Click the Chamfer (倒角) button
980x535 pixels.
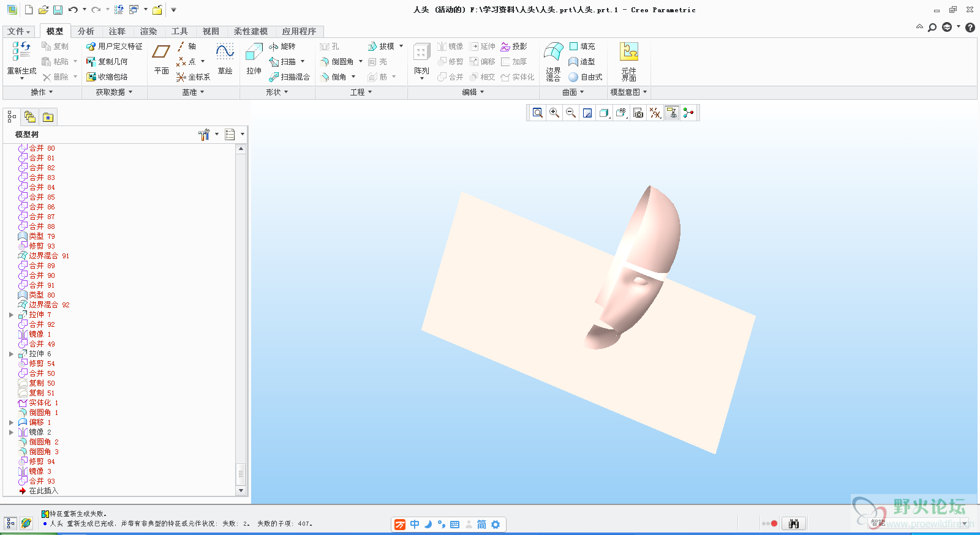333,77
